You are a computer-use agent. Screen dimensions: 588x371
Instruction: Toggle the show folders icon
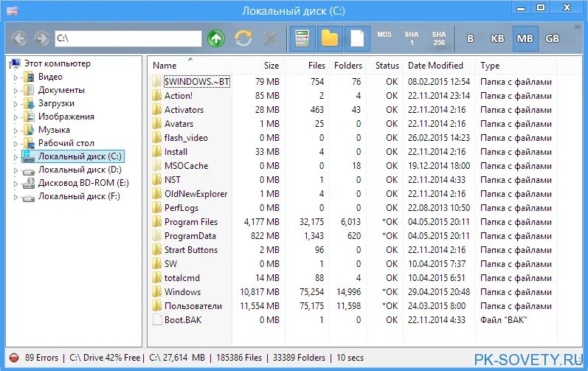click(330, 38)
